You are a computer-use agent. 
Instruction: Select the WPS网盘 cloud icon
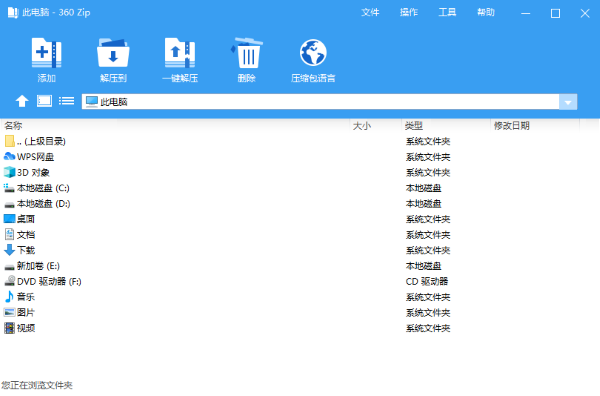coord(9,156)
